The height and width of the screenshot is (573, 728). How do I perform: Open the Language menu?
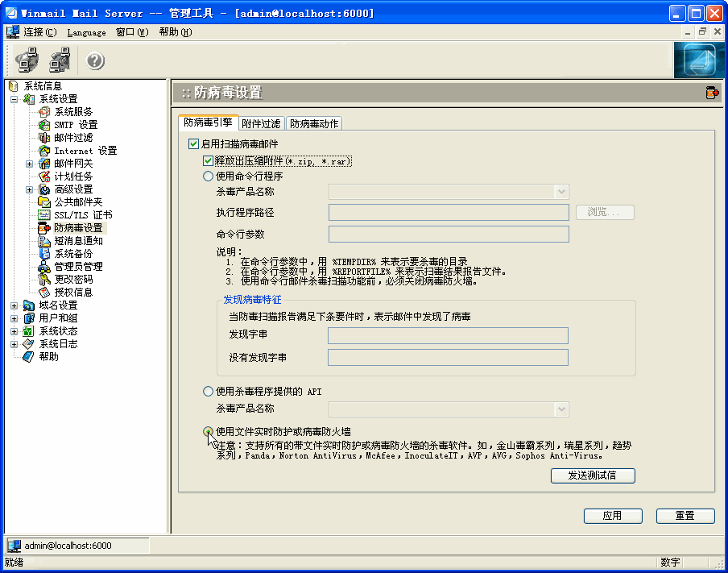click(86, 32)
